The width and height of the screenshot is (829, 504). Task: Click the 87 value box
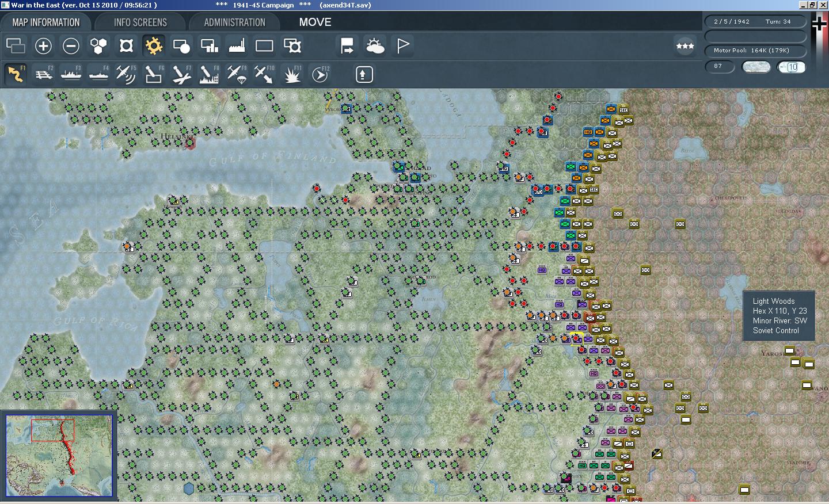720,66
